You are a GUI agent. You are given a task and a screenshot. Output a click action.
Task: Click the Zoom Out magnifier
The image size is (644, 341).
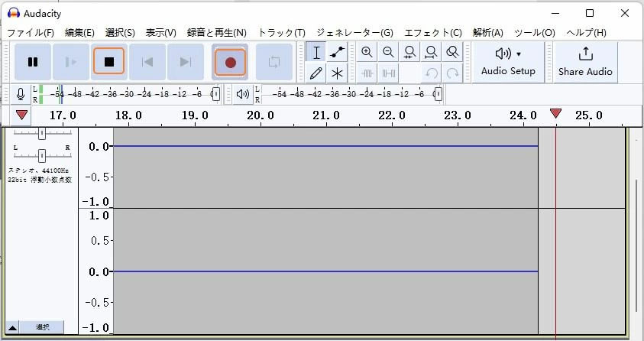click(388, 52)
